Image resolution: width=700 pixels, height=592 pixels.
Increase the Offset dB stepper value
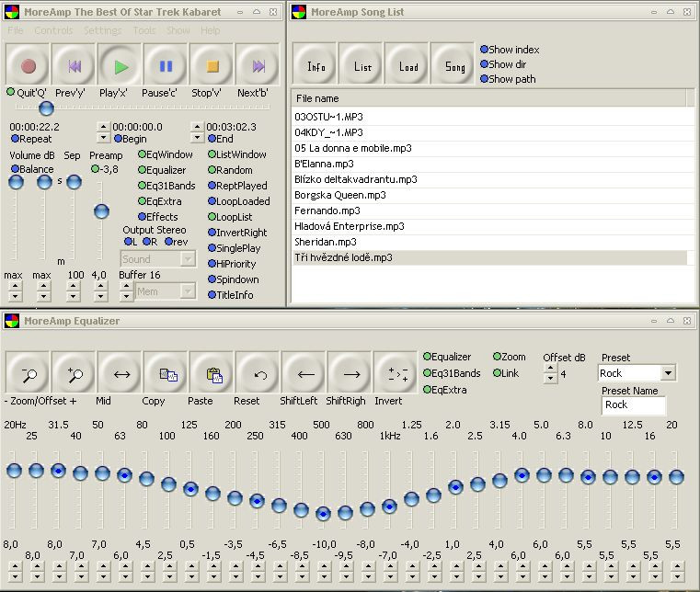[550, 368]
